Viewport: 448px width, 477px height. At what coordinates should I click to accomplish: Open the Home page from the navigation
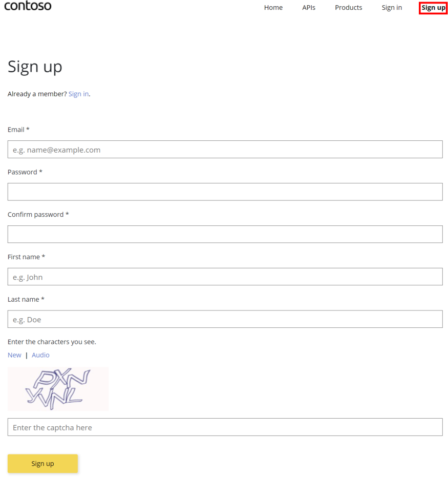(273, 7)
